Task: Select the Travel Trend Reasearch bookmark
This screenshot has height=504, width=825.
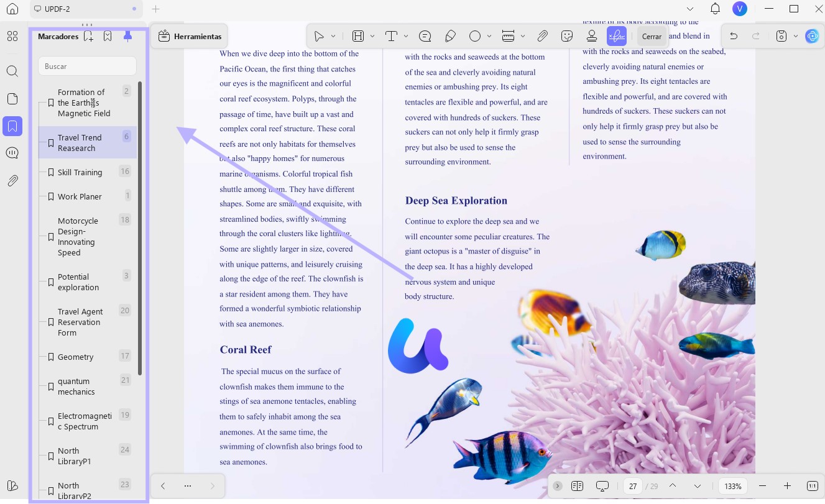Action: (87, 143)
